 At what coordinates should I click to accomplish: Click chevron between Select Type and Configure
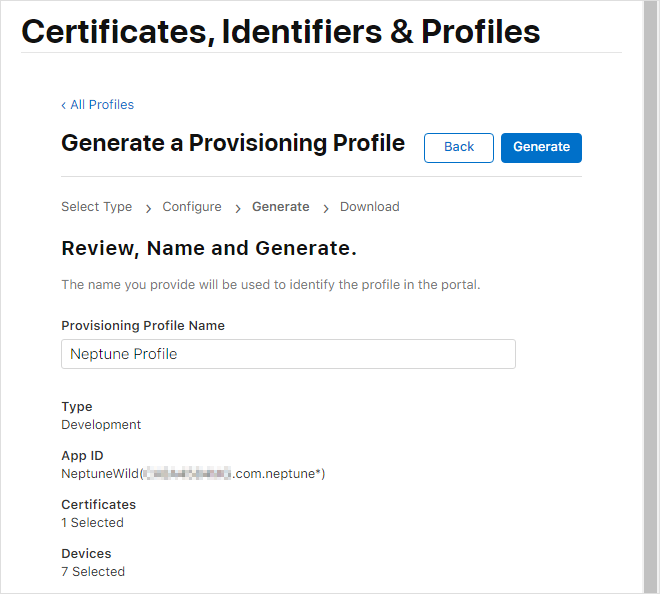148,208
